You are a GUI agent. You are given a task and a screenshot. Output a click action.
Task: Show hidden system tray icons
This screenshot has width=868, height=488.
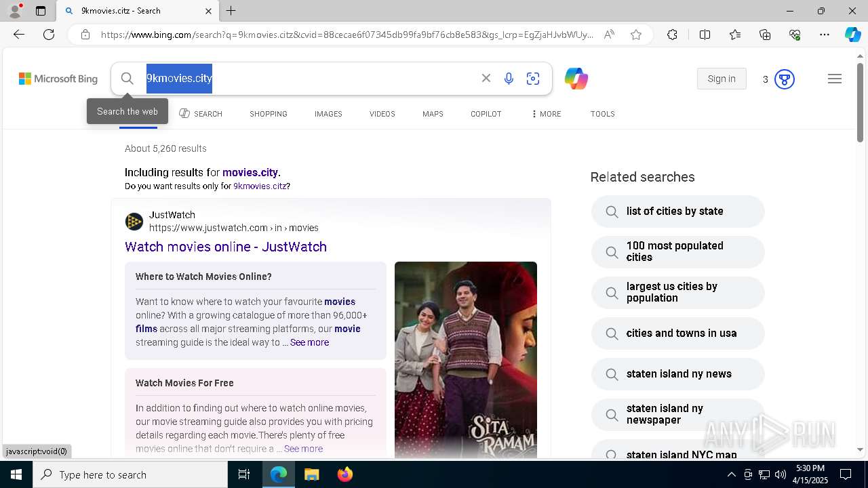(731, 474)
